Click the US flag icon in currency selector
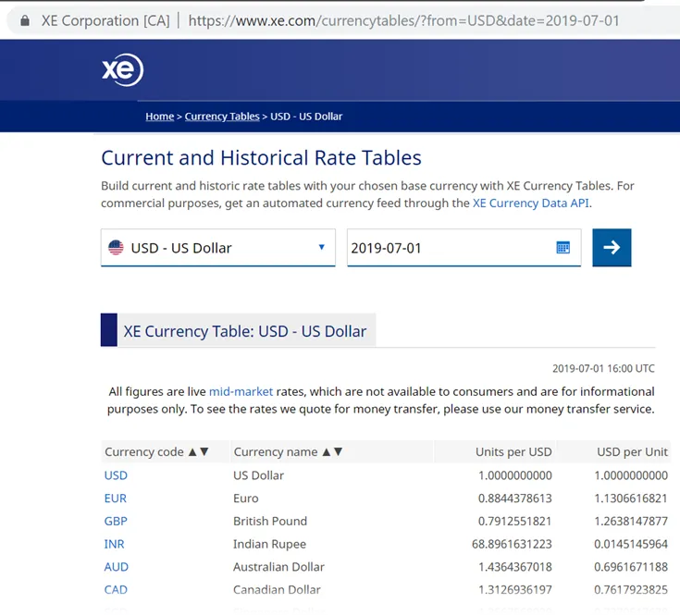 [116, 248]
